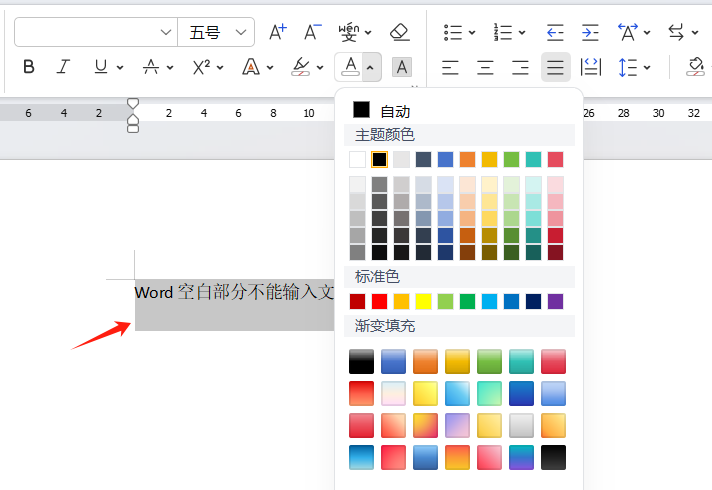Expand Chinese layout options arrow
Image resolution: width=712 pixels, height=490 pixels.
[647, 33]
